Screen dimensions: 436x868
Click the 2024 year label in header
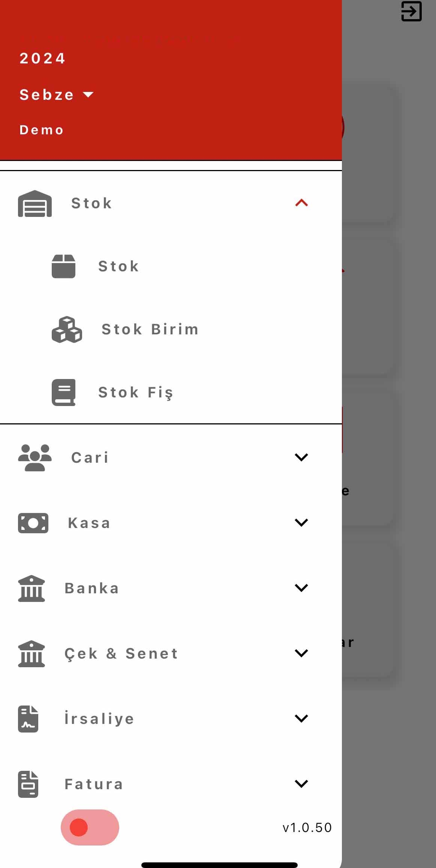tap(43, 59)
